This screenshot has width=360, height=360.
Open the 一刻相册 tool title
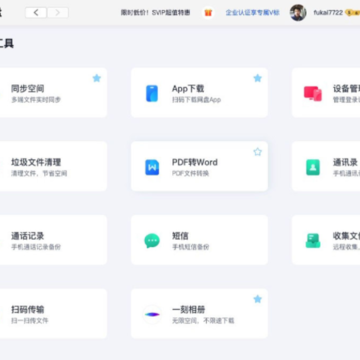188,310
